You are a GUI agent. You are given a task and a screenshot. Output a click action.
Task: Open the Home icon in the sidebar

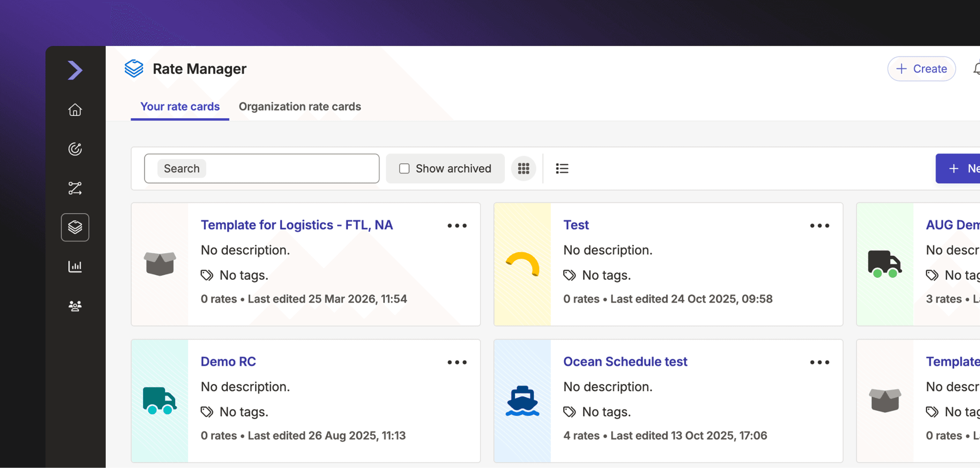coord(75,110)
